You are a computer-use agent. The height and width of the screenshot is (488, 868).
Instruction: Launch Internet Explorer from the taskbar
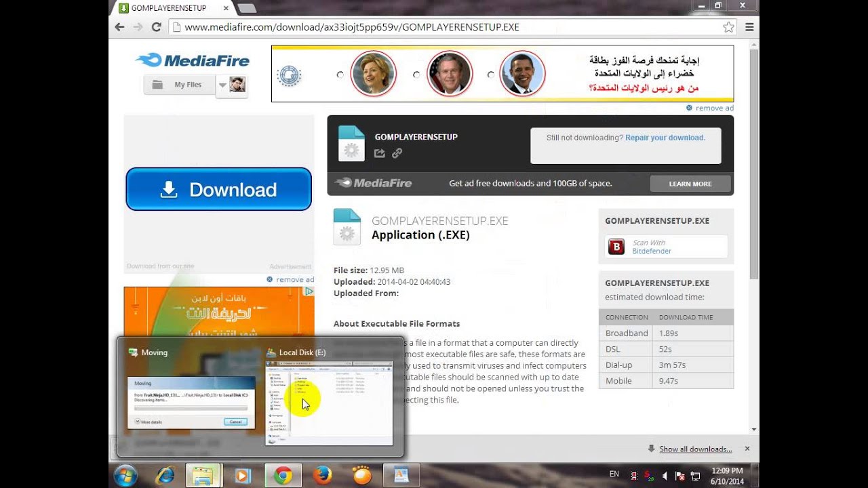(165, 476)
